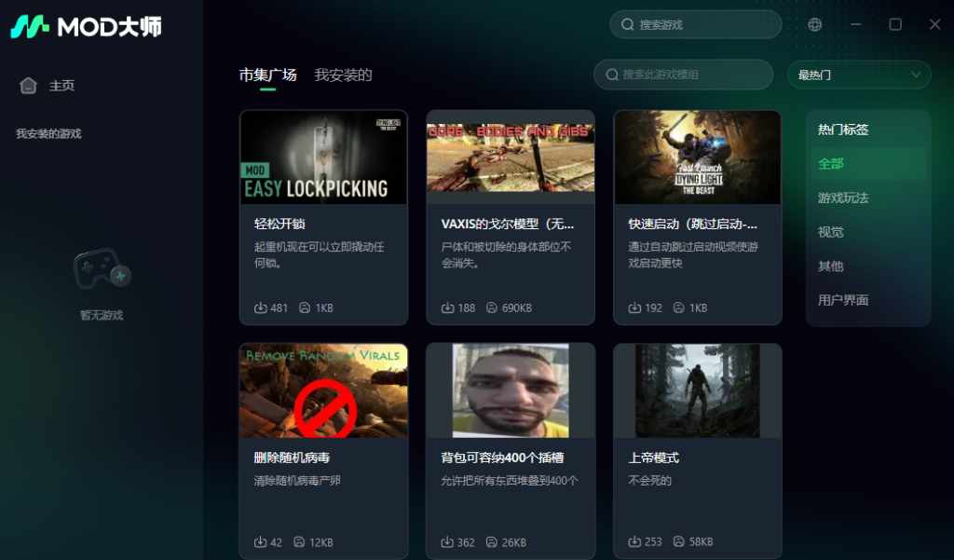The width and height of the screenshot is (954, 560).
Task: Click the download icon on 快速启动 card
Action: pos(634,307)
